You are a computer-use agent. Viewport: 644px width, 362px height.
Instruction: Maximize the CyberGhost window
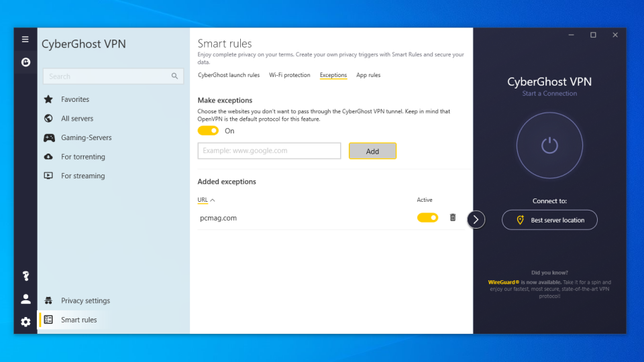[x=593, y=35]
